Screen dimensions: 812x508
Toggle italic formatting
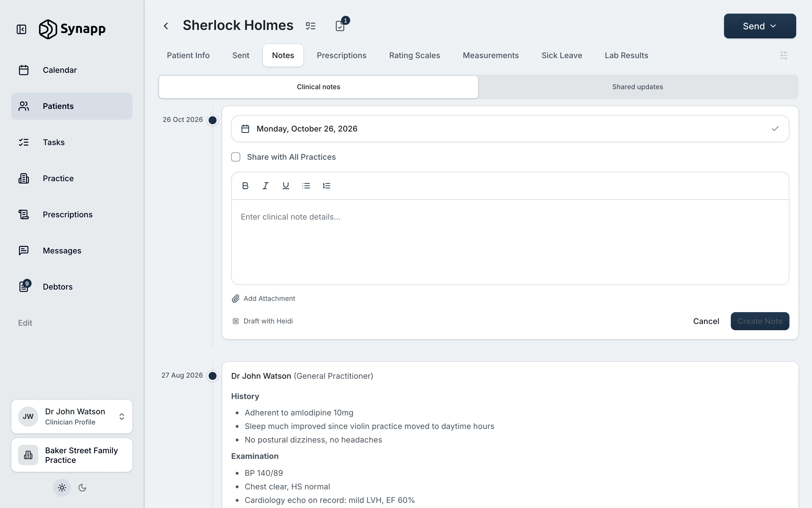[265, 186]
